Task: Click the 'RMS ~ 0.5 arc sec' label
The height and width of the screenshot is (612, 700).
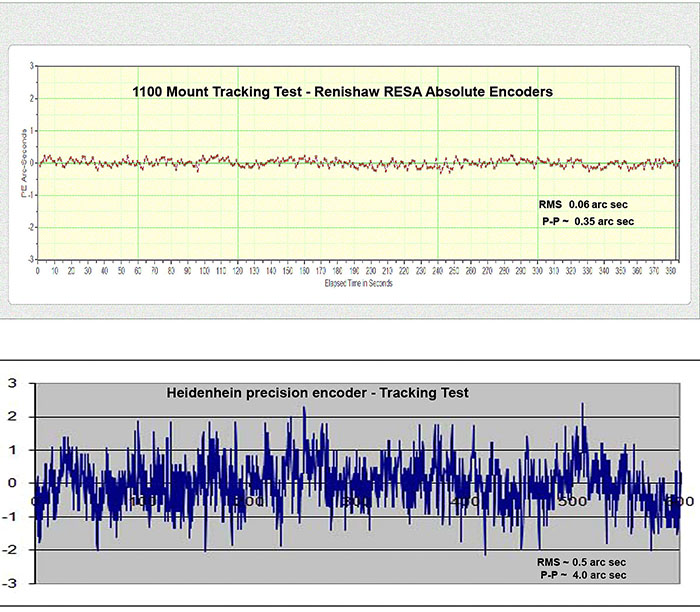Action: (581, 562)
